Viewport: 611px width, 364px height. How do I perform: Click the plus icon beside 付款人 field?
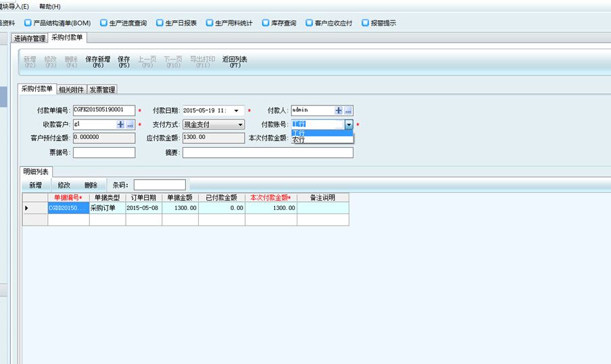click(x=338, y=111)
